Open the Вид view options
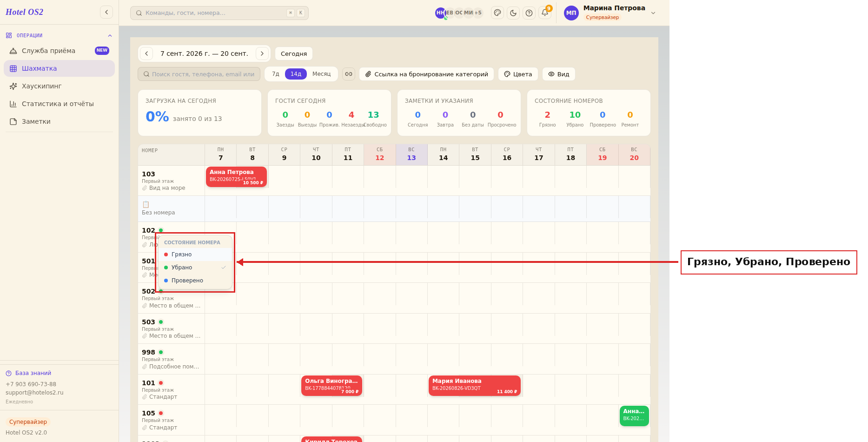The height and width of the screenshot is (442, 868). pyautogui.click(x=559, y=74)
